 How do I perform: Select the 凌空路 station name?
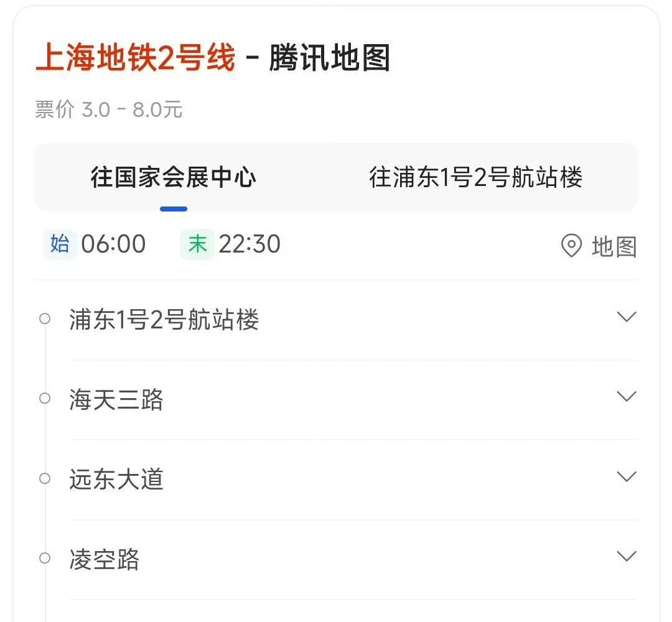click(x=105, y=559)
